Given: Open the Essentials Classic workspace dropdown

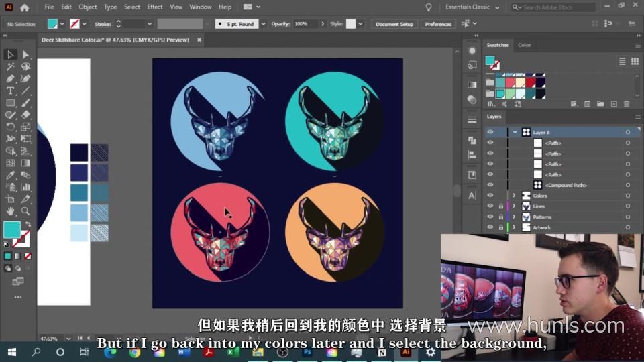Looking at the screenshot, I should click(x=472, y=7).
